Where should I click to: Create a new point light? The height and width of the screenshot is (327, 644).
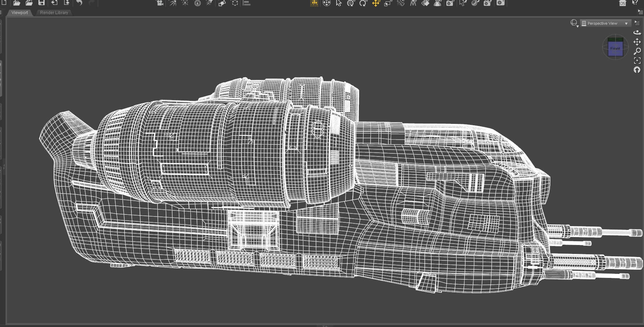tap(185, 3)
